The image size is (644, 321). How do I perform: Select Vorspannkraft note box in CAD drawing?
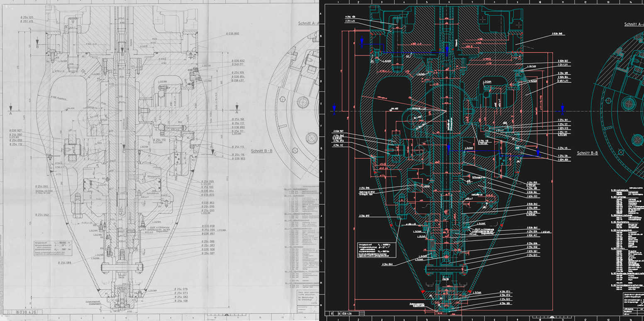(x=376, y=250)
